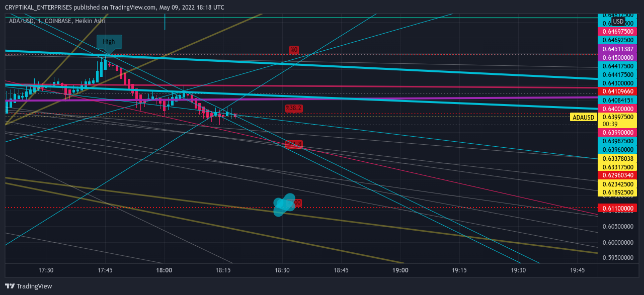The width and height of the screenshot is (644, 295).
Task: Click the 0.64084151 cyan price label
Action: tap(617, 101)
